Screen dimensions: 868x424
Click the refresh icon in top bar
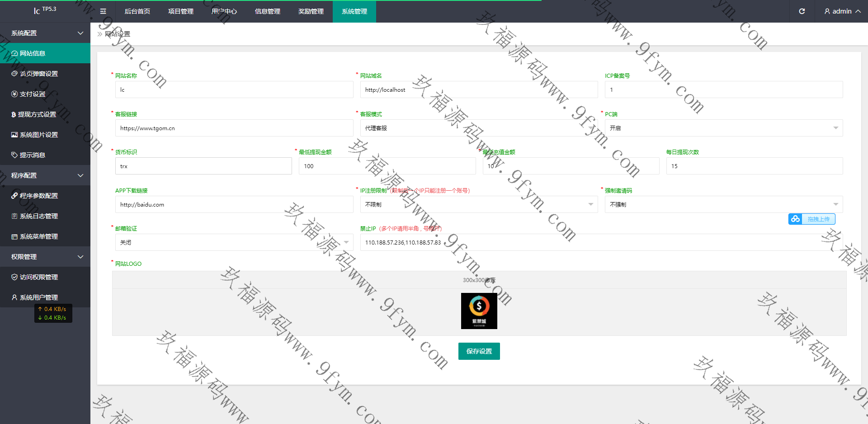click(802, 11)
